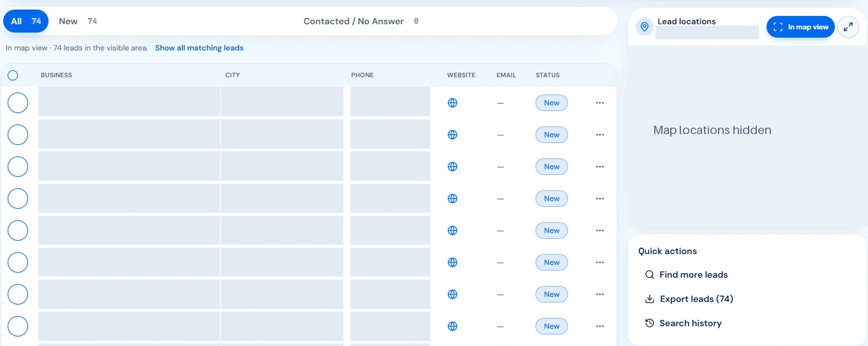868x346 pixels.
Task: Open the New 74 tab
Action: [78, 21]
